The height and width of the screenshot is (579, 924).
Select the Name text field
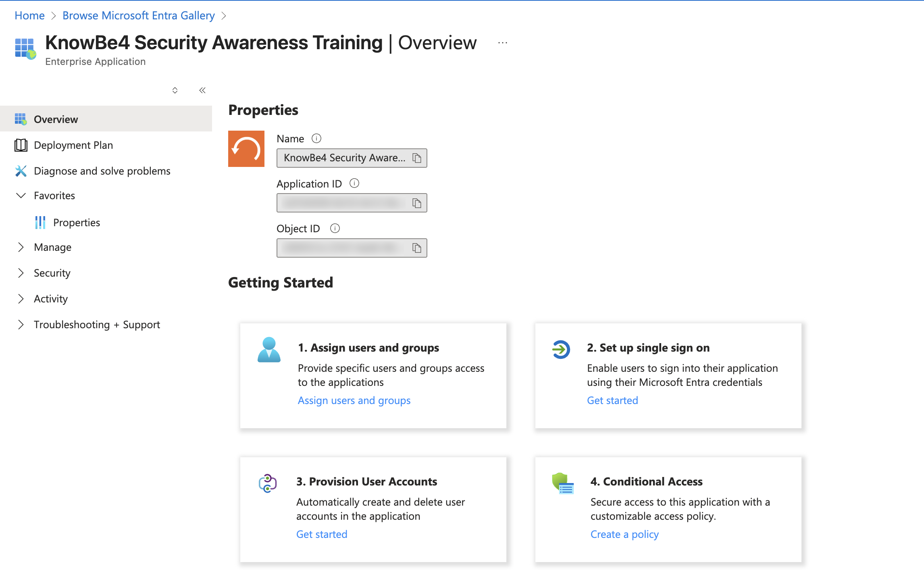(x=345, y=158)
